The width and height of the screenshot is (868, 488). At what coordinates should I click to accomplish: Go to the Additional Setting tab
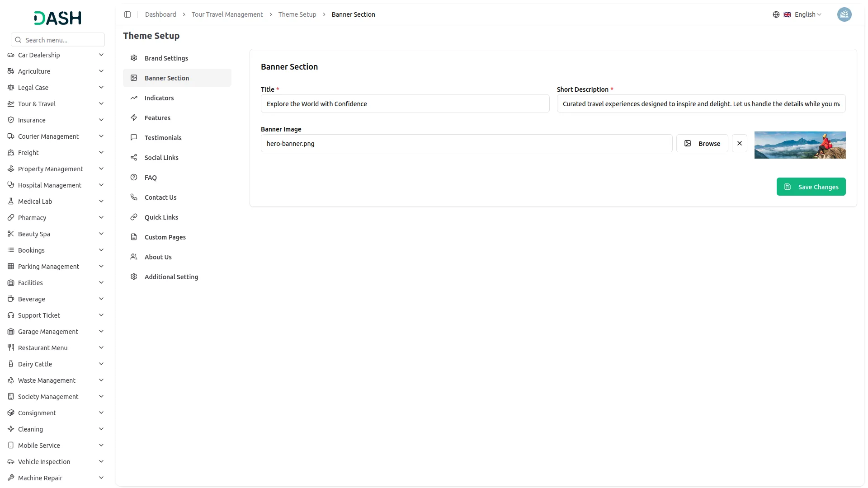click(x=171, y=277)
